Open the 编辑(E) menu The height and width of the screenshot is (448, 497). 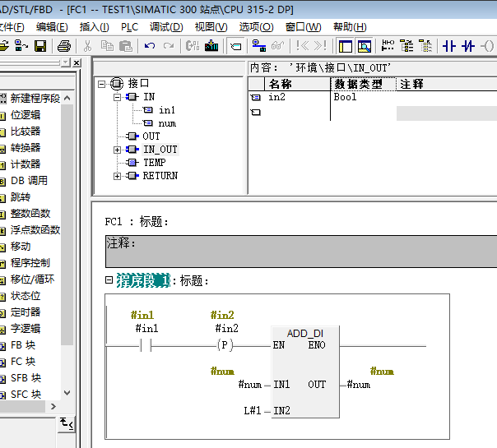point(52,27)
